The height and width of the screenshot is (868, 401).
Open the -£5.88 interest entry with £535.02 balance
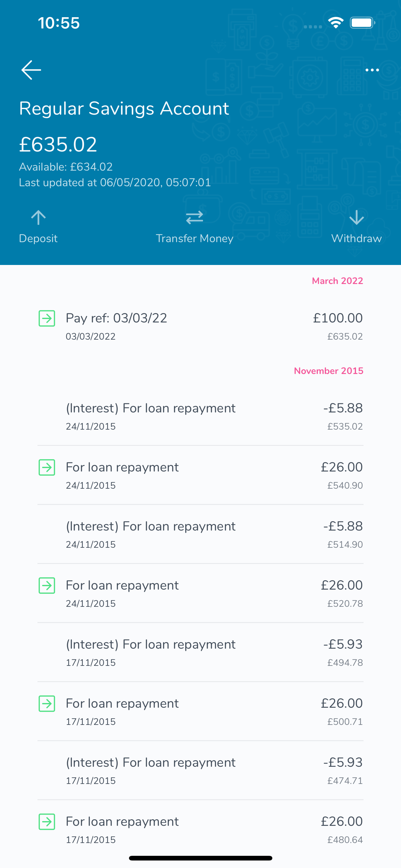pyautogui.click(x=200, y=417)
